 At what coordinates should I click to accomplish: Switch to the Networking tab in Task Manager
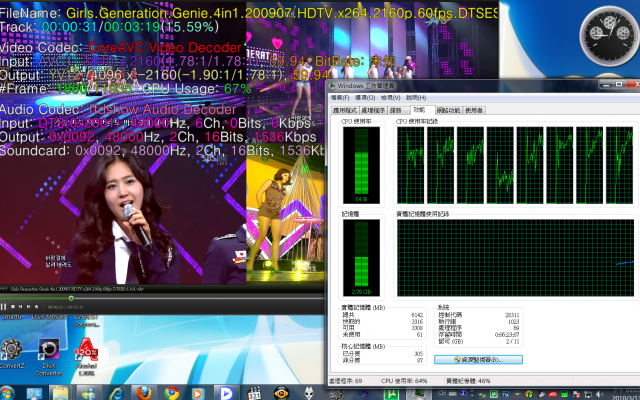click(x=449, y=110)
